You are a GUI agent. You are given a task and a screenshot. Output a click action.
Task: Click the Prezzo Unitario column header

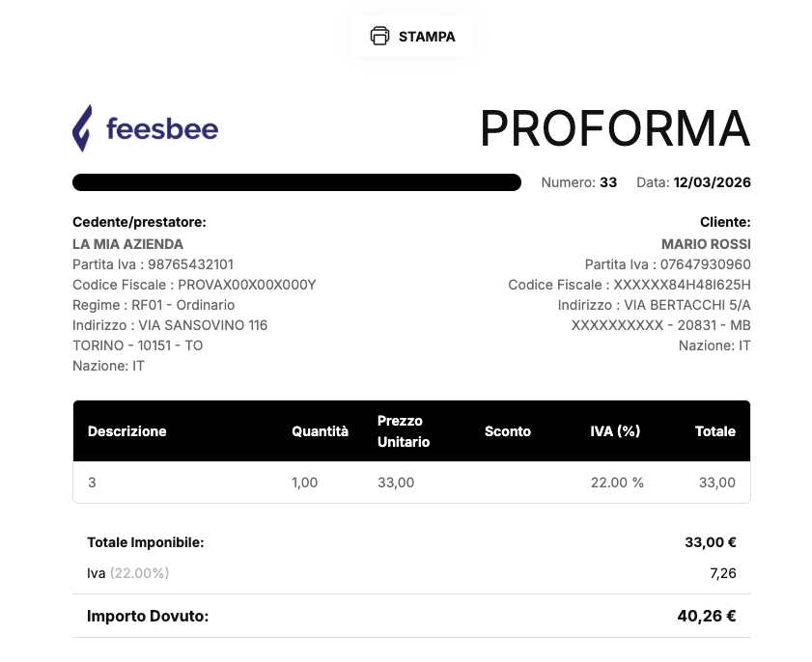pyautogui.click(x=404, y=431)
